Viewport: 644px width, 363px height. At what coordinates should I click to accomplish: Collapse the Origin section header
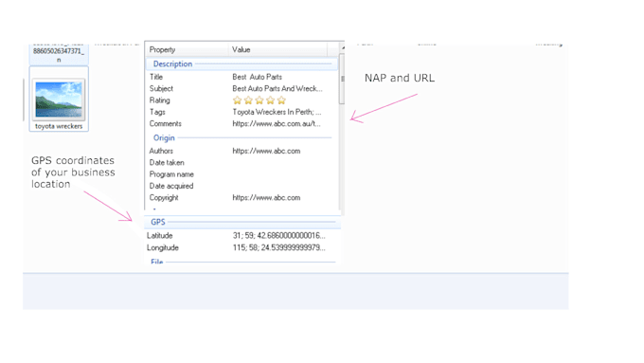(x=241, y=137)
